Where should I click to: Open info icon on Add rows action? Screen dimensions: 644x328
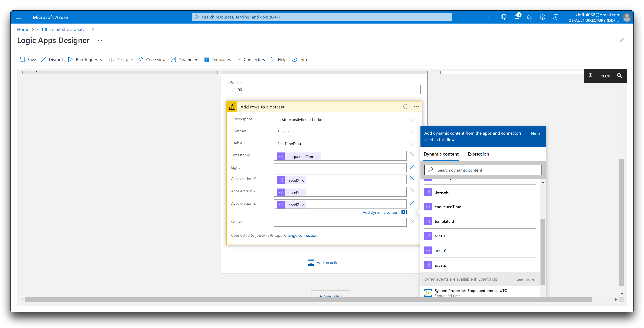(x=406, y=107)
